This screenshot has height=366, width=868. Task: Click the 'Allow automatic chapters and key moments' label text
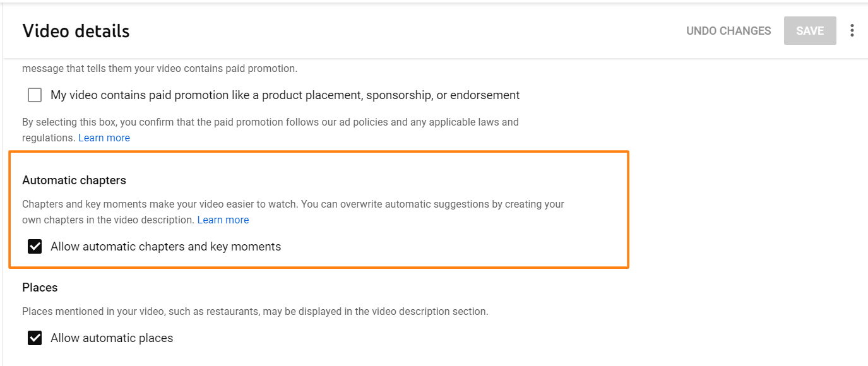click(165, 247)
